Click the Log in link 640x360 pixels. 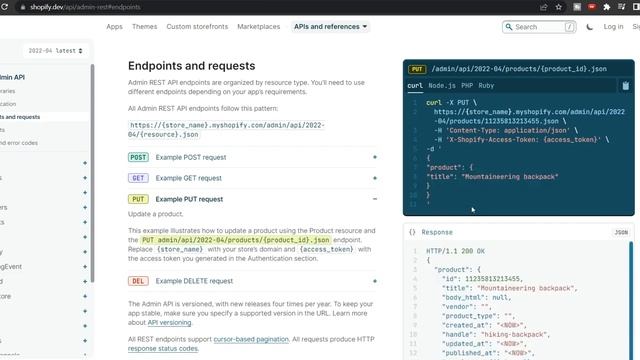pyautogui.click(x=613, y=27)
